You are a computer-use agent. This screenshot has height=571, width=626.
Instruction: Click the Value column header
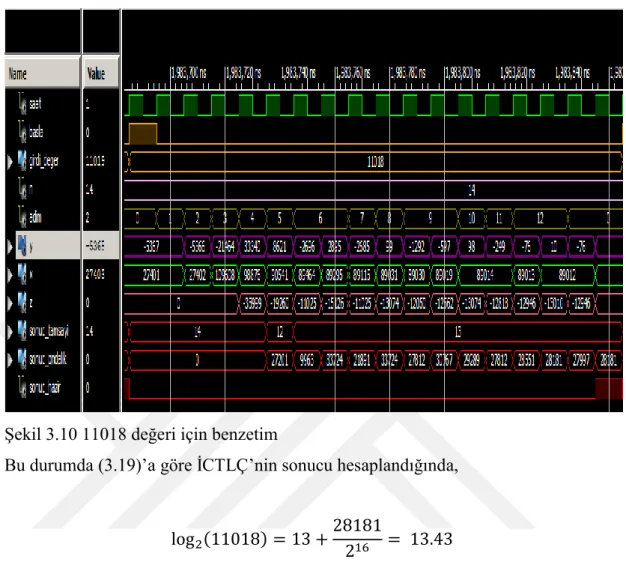pos(101,73)
